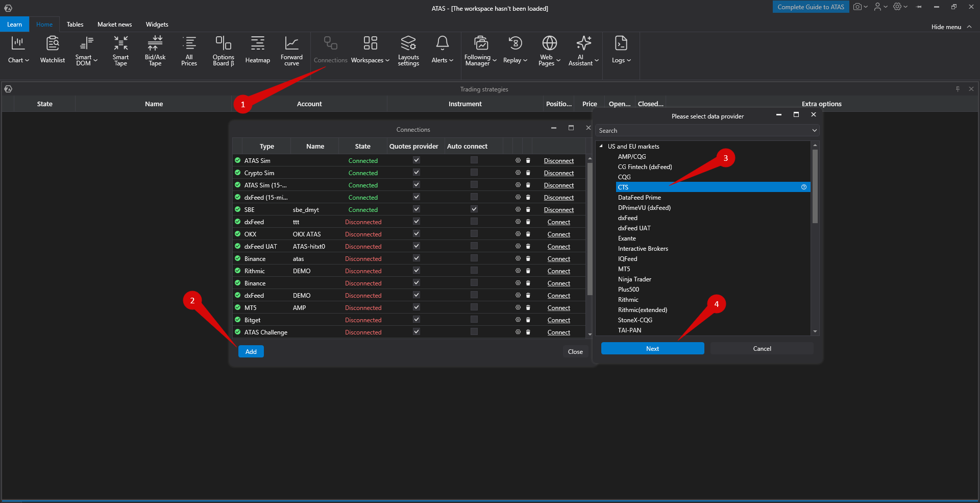Viewport: 980px width, 503px height.
Task: Expand the Workspaces dropdown arrow
Action: 387,60
